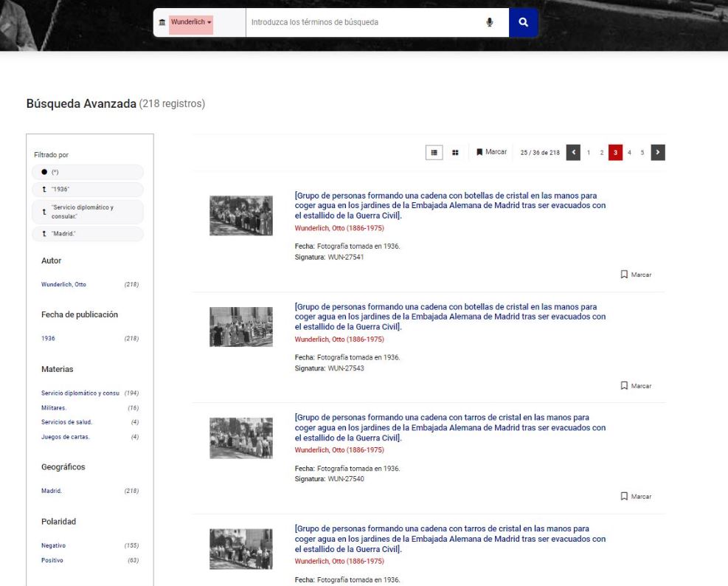This screenshot has width=728, height=586.
Task: Click the blue search magnifier button
Action: [x=523, y=22]
